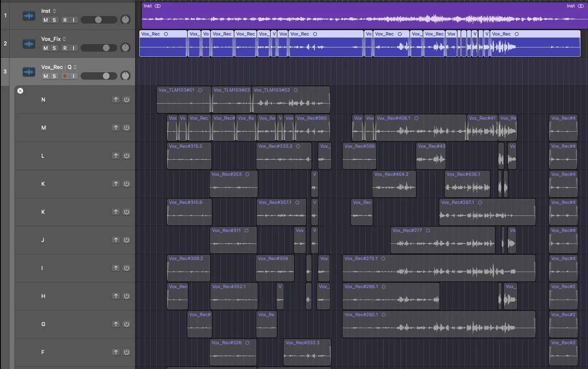
Task: Open the chevron menu beside the Inst track name
Action: click(x=55, y=11)
